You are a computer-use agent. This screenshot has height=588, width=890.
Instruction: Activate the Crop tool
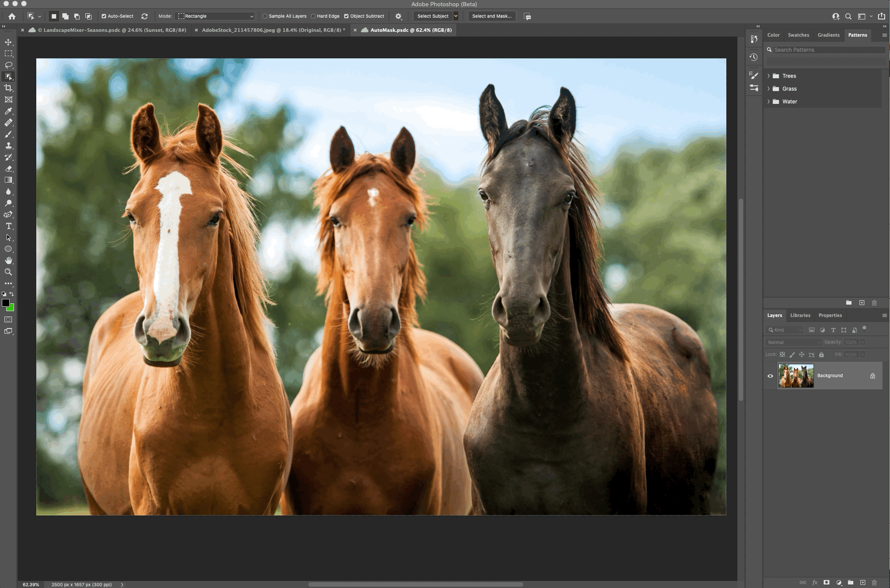pos(8,88)
